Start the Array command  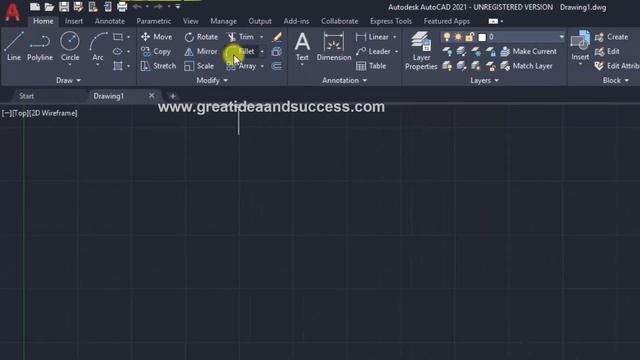(x=242, y=66)
